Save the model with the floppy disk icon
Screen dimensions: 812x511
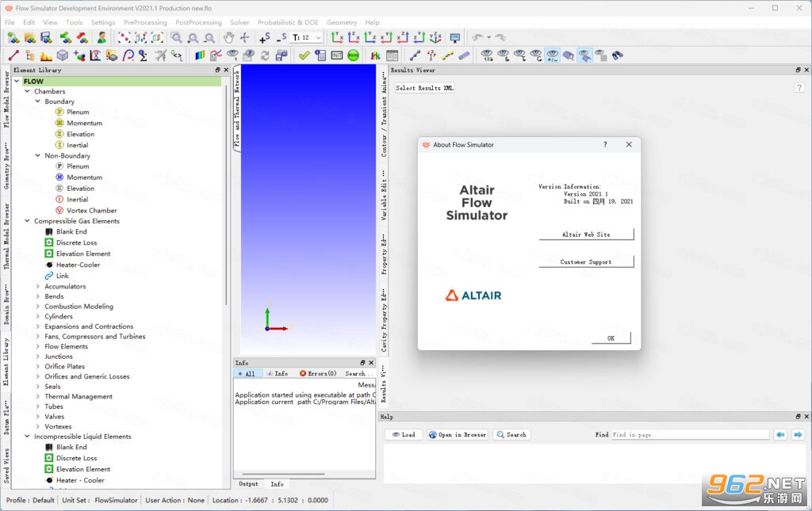(47, 37)
